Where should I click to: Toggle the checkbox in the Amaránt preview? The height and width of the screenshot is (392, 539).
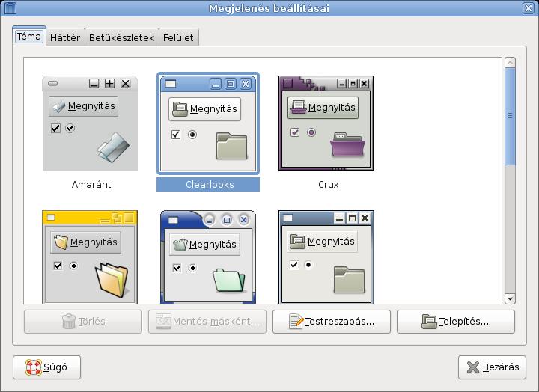click(55, 129)
